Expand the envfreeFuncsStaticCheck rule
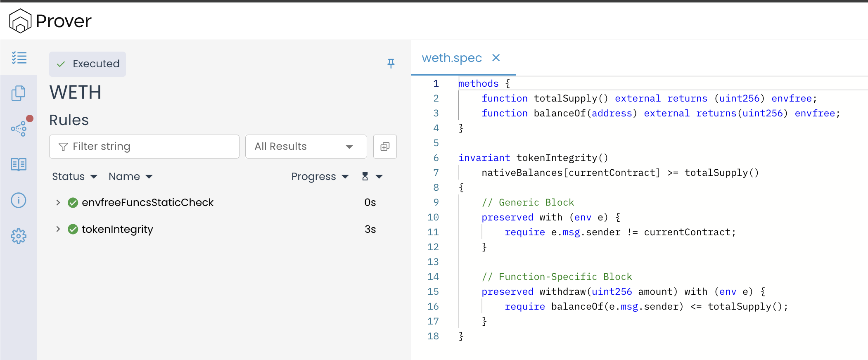 (58, 202)
